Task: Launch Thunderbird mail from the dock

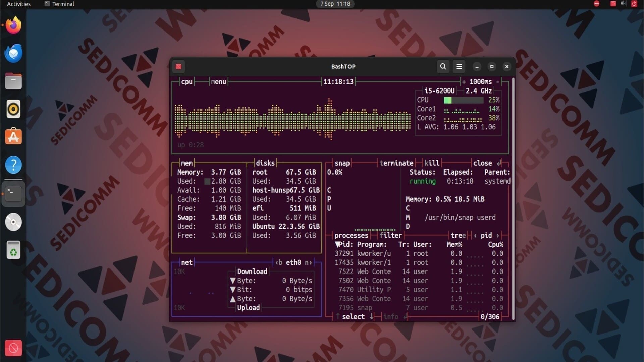Action: [13, 53]
